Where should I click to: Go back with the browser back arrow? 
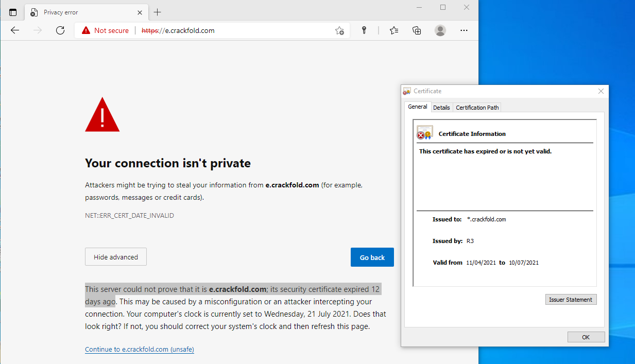coord(15,30)
